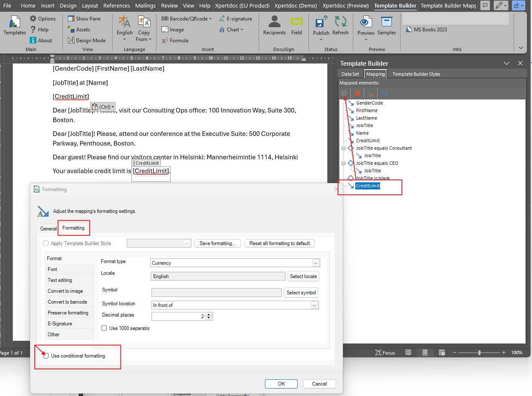Click the Refresh button in Status group

pyautogui.click(x=340, y=26)
